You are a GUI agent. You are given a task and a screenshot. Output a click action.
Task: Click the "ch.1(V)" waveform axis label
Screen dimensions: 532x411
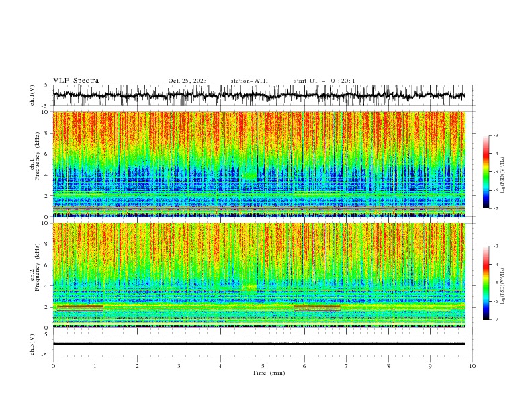point(32,95)
